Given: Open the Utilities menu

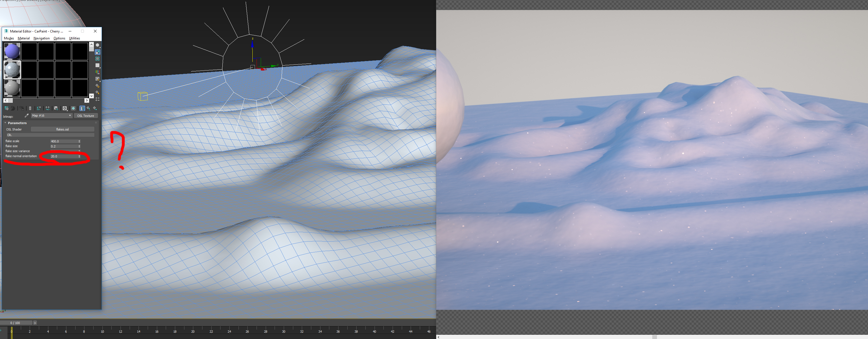Looking at the screenshot, I should point(74,38).
